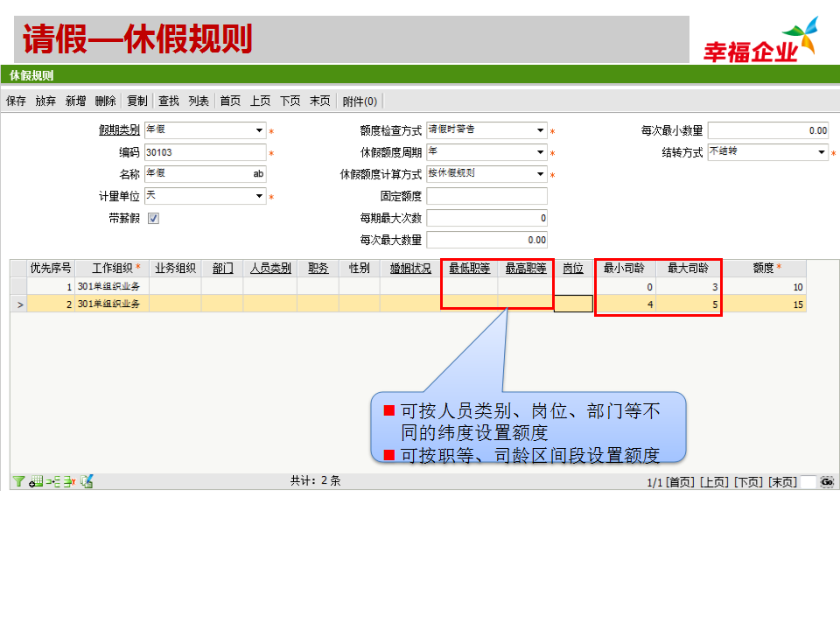Click the copy-row icon in footer

[x=86, y=481]
